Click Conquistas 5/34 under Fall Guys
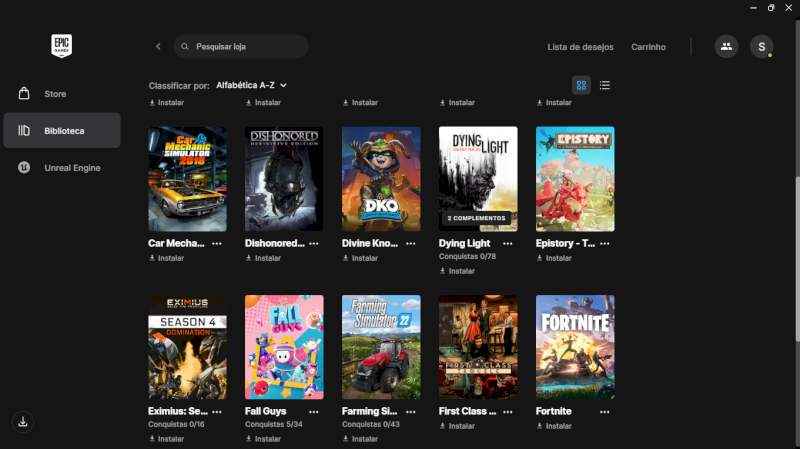This screenshot has height=449, width=800. [273, 425]
